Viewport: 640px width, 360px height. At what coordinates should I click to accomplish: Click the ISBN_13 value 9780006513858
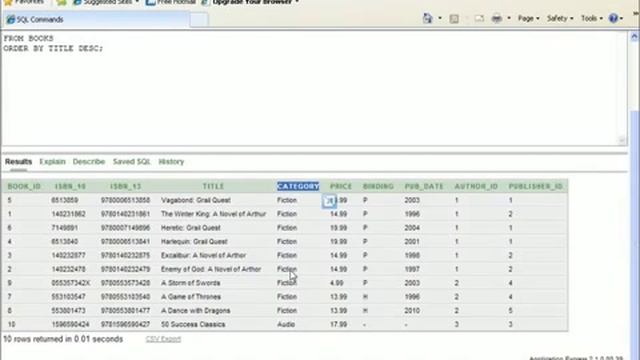click(125, 200)
